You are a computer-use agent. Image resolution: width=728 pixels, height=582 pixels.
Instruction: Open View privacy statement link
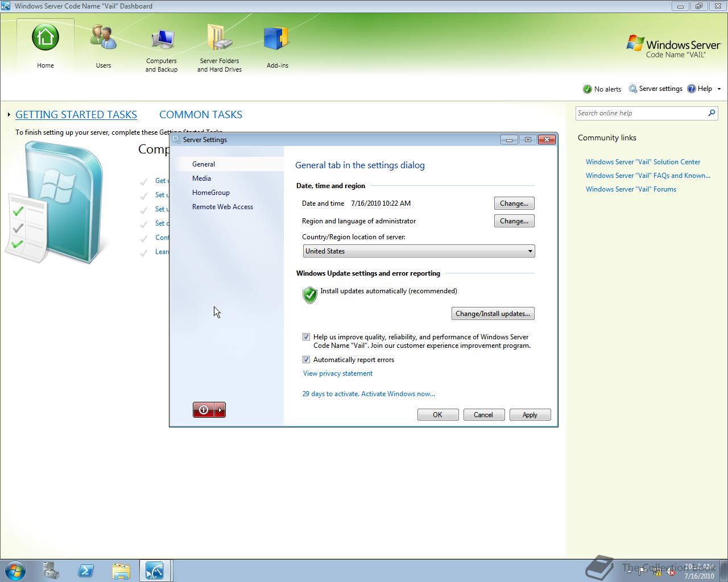(x=338, y=373)
